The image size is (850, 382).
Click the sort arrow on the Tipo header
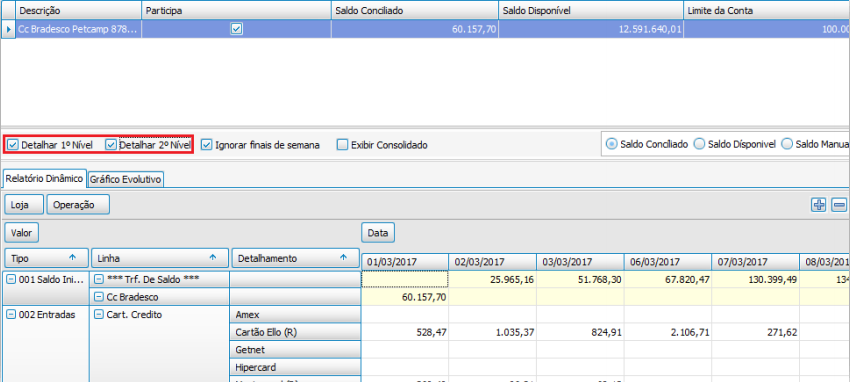72,258
